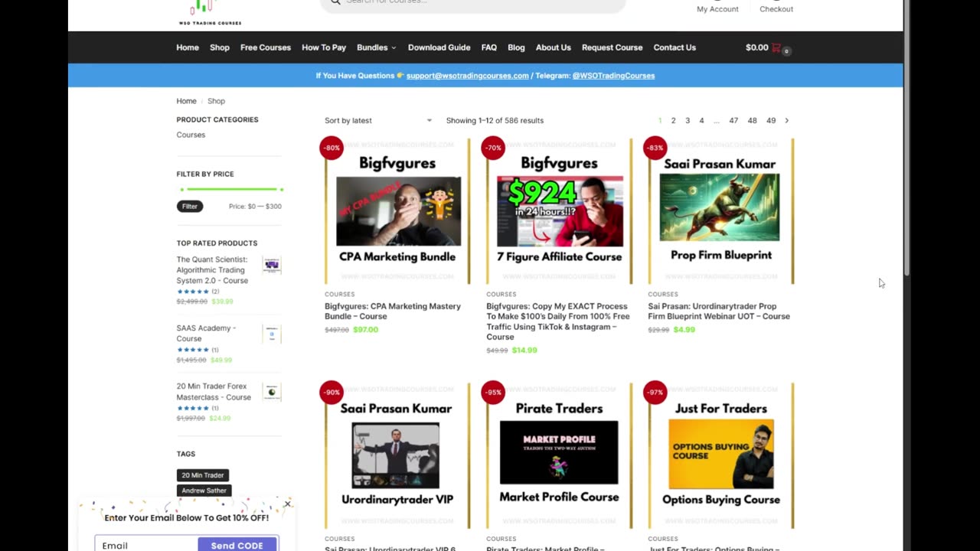Open Shop in navigation bar
This screenshot has width=980, height=551.
click(220, 47)
